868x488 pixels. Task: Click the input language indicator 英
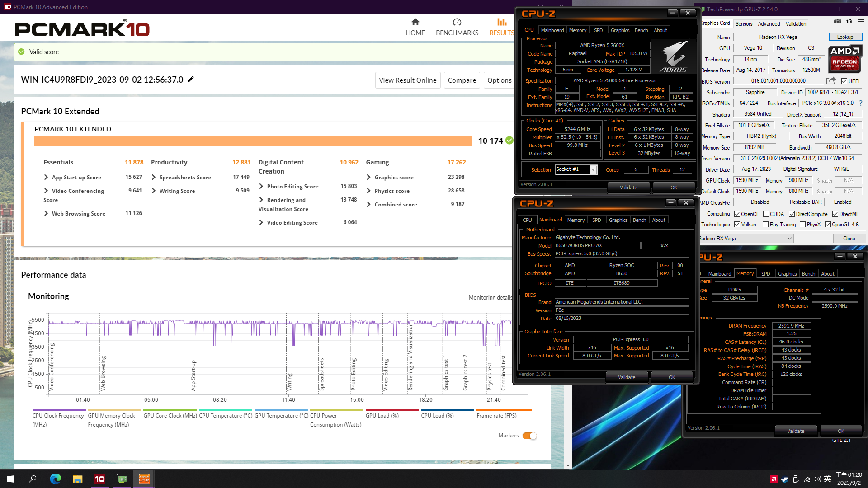[x=828, y=479]
